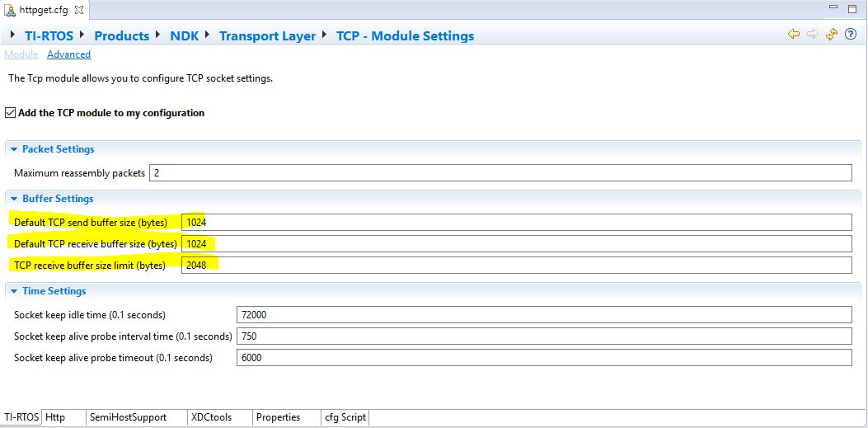Click the httpget.cfg file icon
The image size is (868, 428).
(x=10, y=10)
